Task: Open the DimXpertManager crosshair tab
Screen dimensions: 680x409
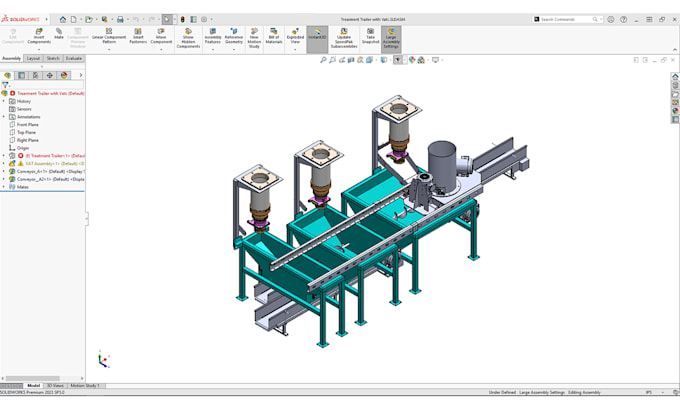Action: pyautogui.click(x=50, y=75)
